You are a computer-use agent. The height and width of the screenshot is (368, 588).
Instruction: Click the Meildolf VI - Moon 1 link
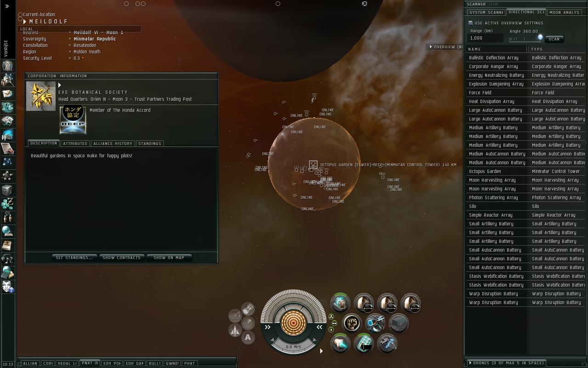pos(99,33)
